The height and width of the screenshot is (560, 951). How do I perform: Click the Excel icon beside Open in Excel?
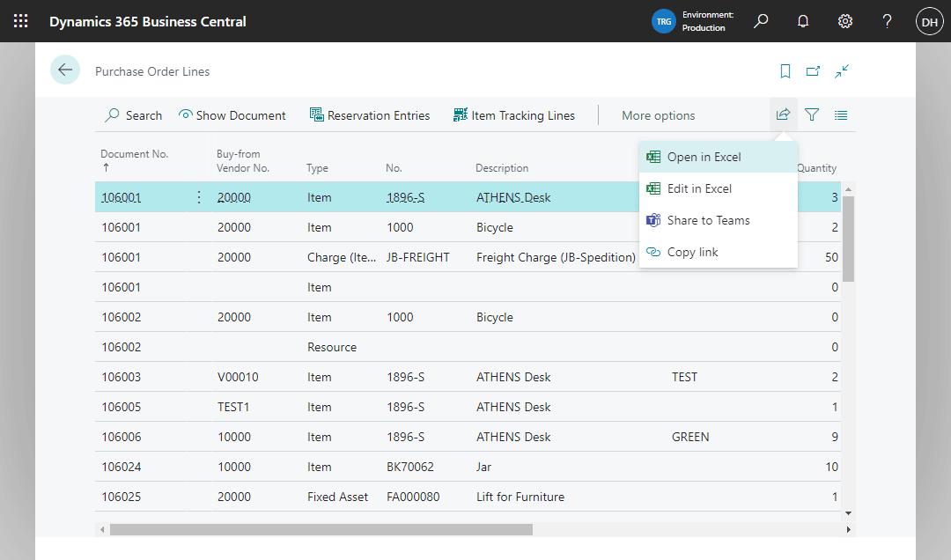pos(653,157)
